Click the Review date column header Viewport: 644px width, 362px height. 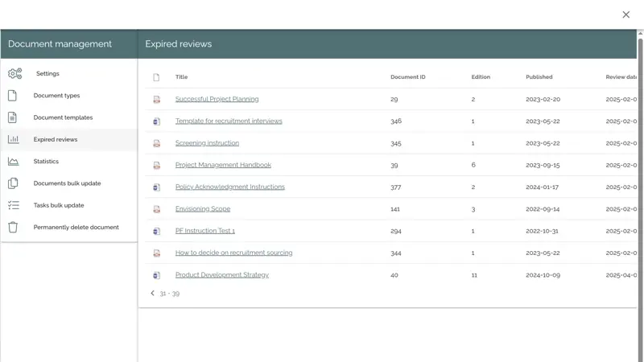click(x=621, y=76)
